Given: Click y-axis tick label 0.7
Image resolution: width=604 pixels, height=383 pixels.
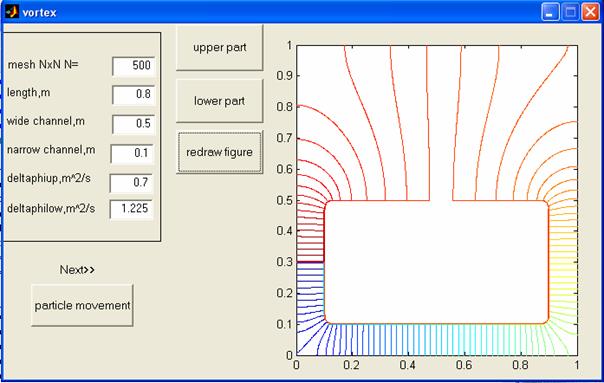Looking at the screenshot, I should (x=284, y=138).
